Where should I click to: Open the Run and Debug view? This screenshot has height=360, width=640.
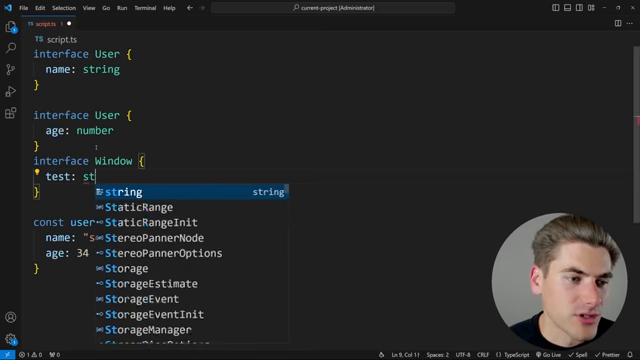(x=11, y=91)
